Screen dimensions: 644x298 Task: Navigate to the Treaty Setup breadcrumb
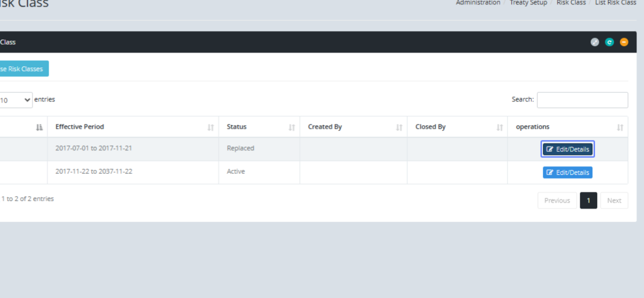point(528,3)
